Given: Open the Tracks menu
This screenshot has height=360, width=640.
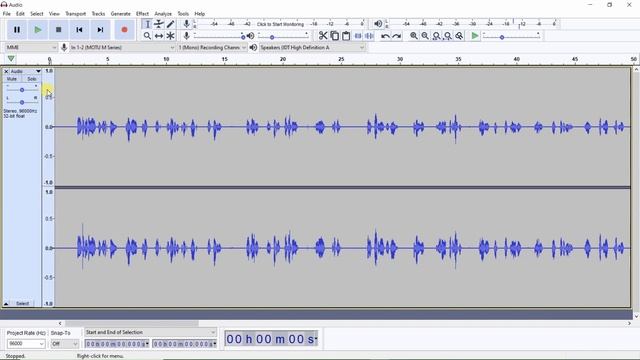Looking at the screenshot, I should [98, 14].
